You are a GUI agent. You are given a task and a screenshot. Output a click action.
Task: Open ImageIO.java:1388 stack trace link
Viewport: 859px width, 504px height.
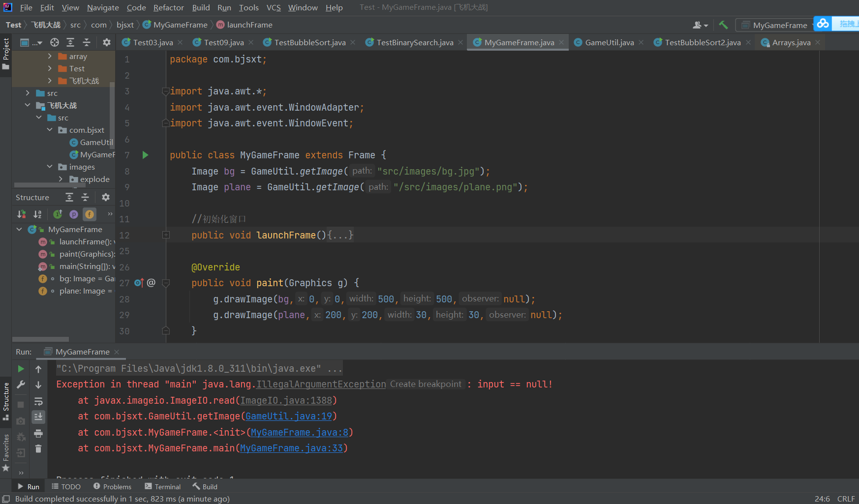[286, 400]
